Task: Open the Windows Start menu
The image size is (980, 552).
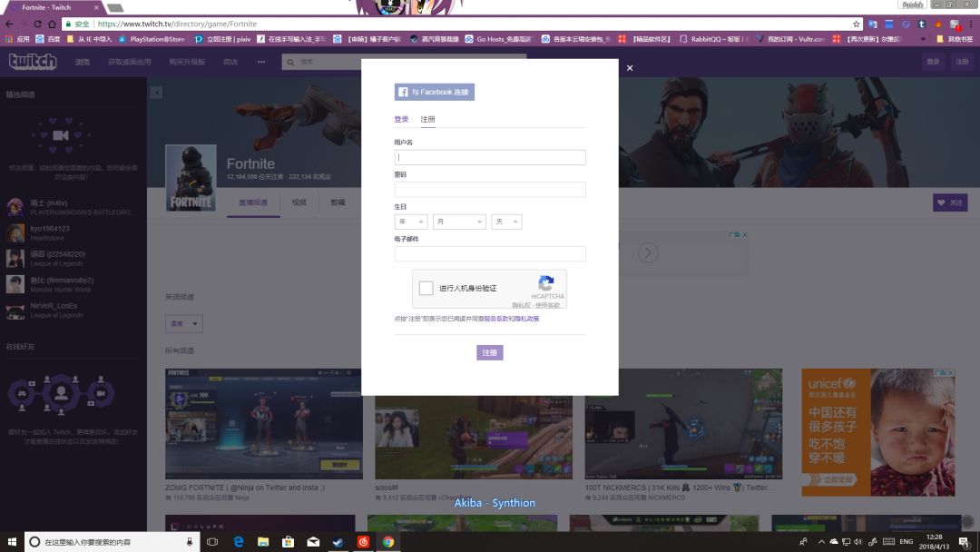Action: click(11, 541)
